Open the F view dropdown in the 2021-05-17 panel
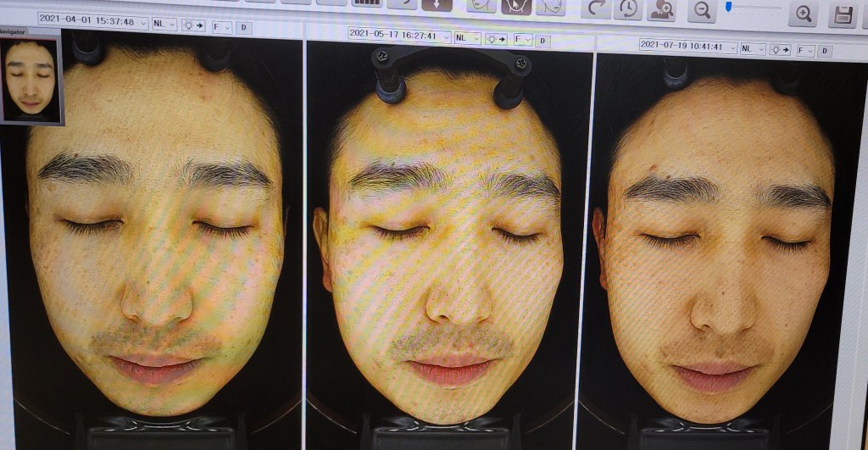868x450 pixels. (x=522, y=40)
